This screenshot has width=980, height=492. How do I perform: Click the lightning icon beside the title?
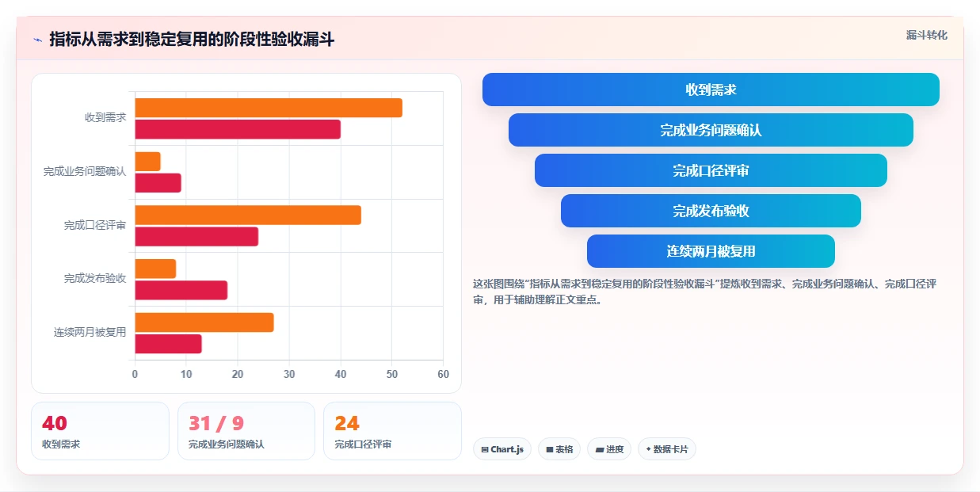tap(38, 40)
